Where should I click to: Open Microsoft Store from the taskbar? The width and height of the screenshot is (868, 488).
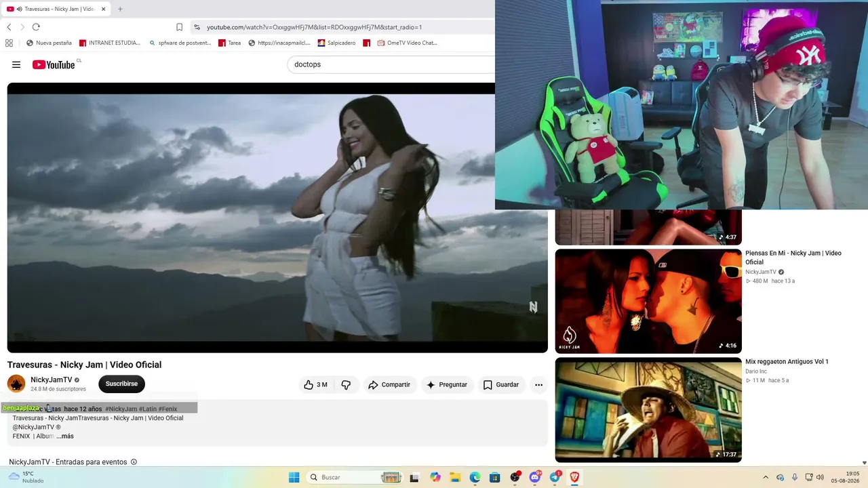click(495, 477)
